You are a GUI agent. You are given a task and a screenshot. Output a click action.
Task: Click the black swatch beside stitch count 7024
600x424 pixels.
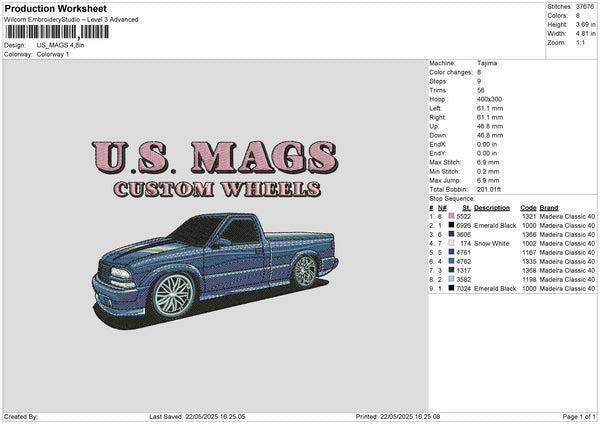451,288
